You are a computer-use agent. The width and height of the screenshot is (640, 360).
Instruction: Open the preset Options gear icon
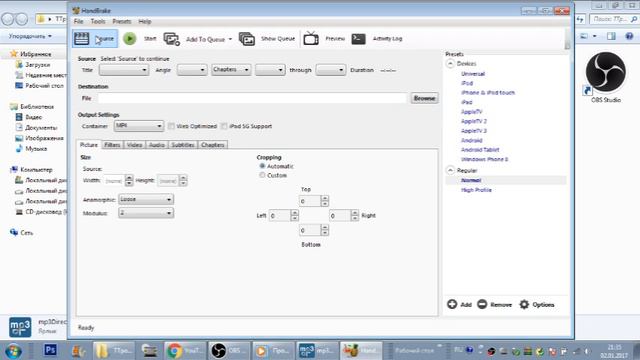coord(524,304)
